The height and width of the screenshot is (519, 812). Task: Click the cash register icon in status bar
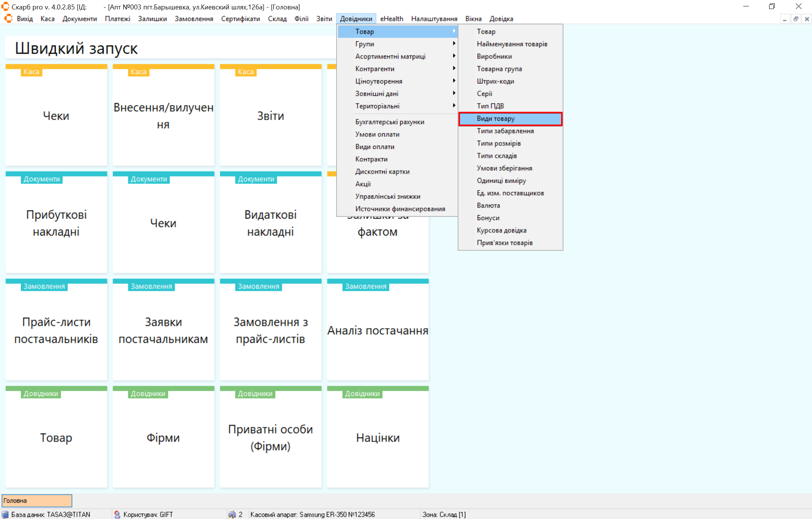coord(232,514)
